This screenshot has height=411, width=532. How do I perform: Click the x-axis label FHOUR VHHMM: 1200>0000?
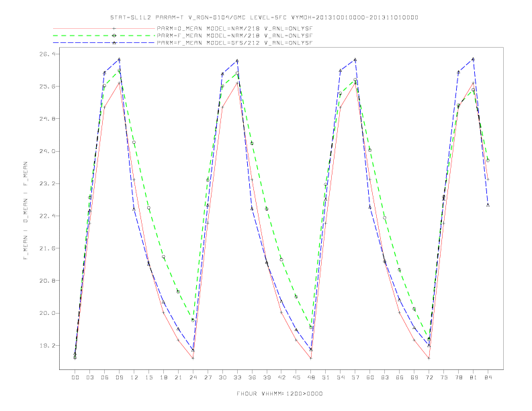(x=279, y=394)
